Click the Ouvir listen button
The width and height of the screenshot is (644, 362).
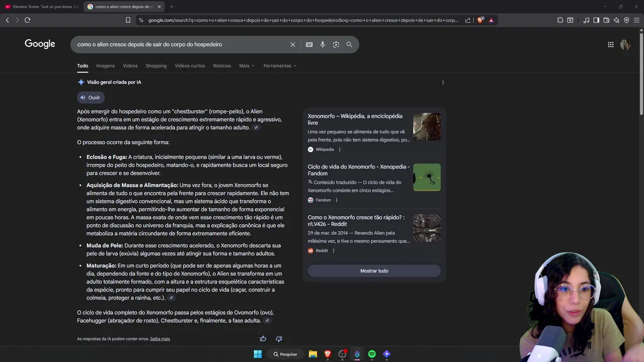pyautogui.click(x=91, y=98)
